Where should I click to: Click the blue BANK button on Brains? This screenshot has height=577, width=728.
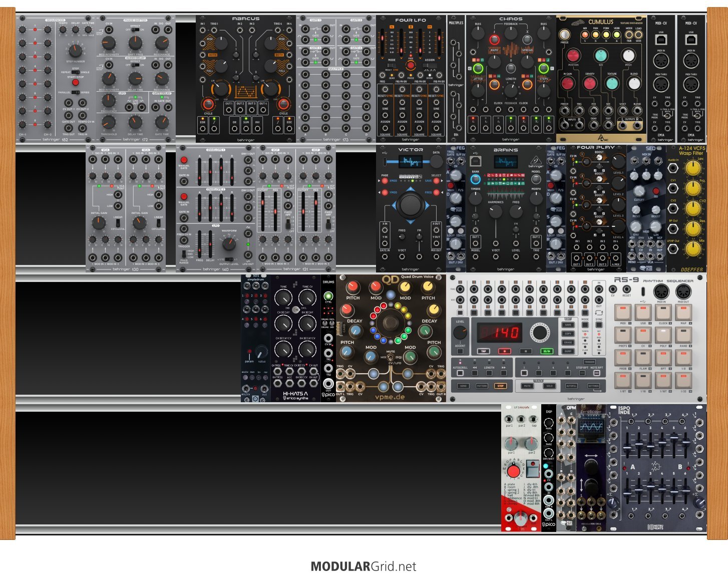pos(476,179)
